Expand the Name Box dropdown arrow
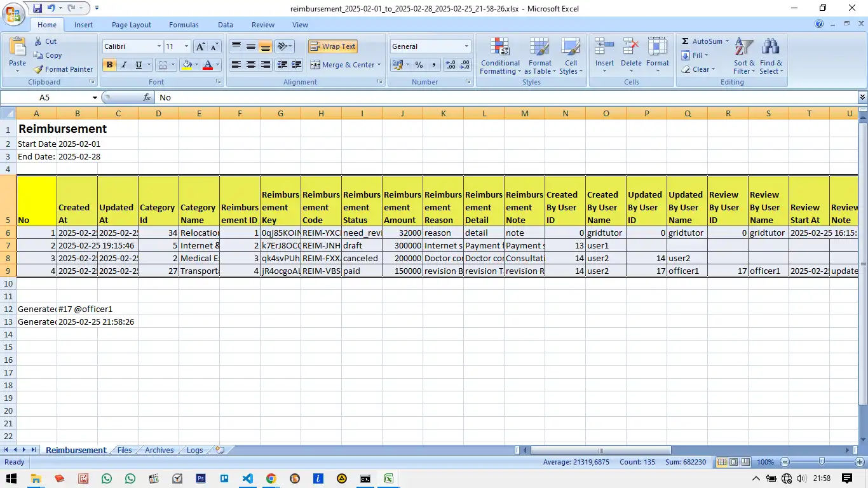The height and width of the screenshot is (488, 868). pyautogui.click(x=95, y=98)
